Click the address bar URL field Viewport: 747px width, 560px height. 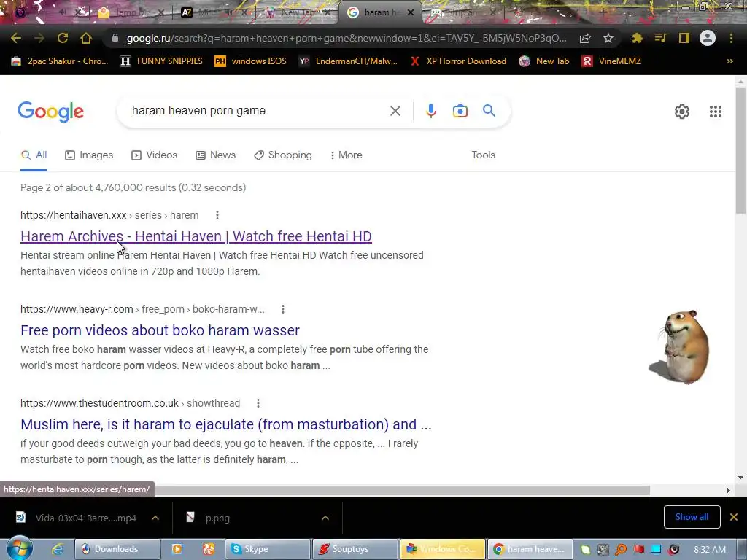347,38
